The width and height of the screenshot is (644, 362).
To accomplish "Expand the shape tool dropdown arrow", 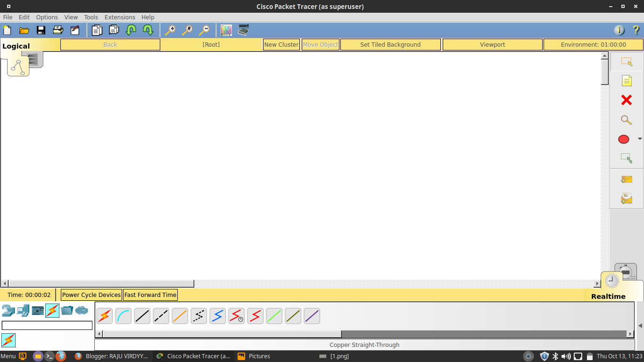I will [640, 139].
